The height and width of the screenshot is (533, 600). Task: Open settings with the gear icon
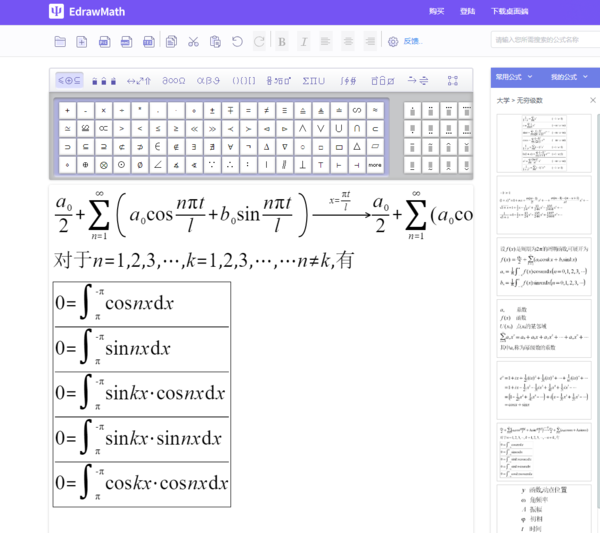click(x=393, y=41)
